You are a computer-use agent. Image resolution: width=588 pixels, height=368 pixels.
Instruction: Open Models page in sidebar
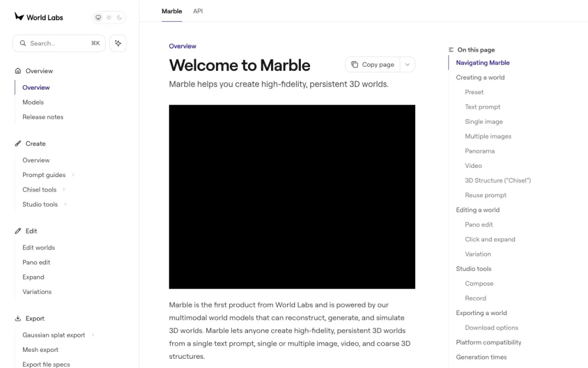tap(33, 102)
